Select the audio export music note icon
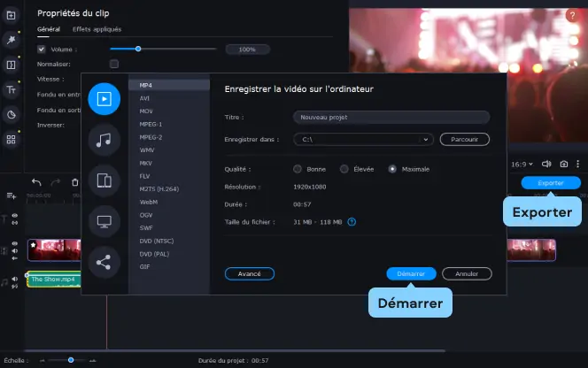Screen dimensions: 588x368 104,140
